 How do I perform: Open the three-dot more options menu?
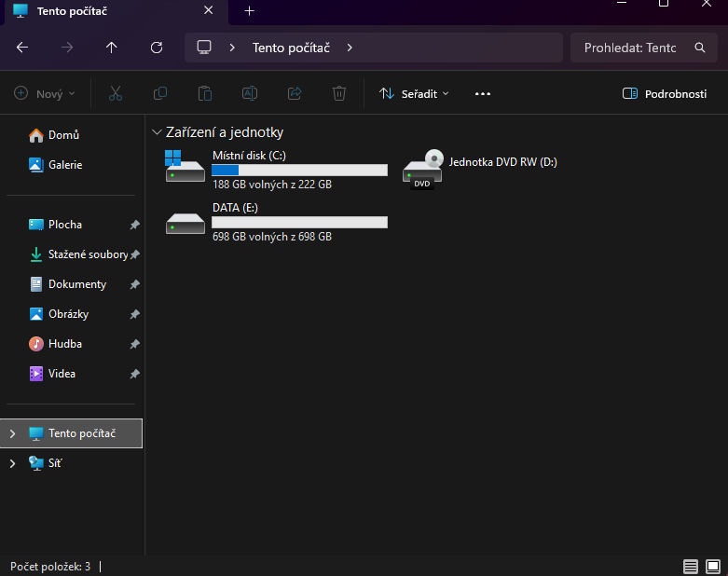[x=482, y=94]
